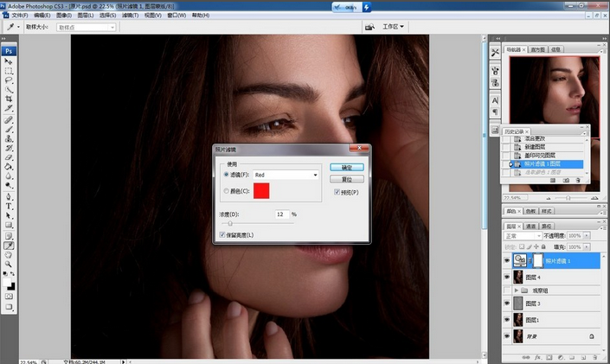Click Add layer mask icon
This screenshot has width=610, height=364.
point(549,357)
